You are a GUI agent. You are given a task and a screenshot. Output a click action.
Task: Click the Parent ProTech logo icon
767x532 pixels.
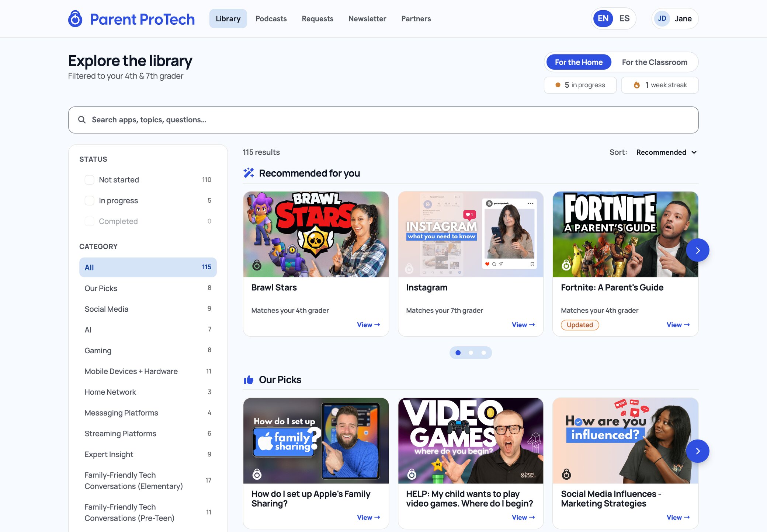(75, 19)
